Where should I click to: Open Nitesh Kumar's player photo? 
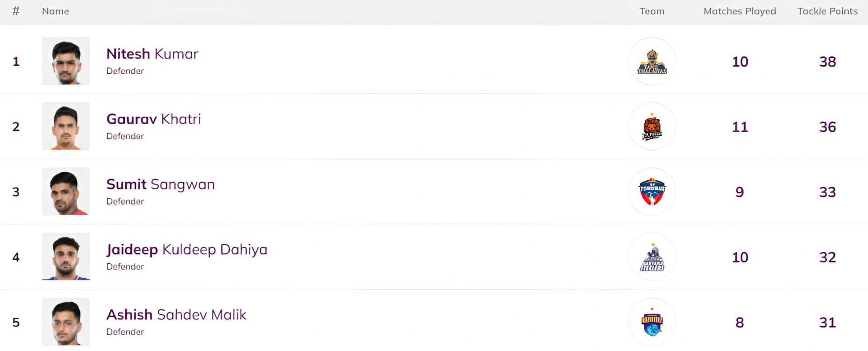pyautogui.click(x=66, y=61)
